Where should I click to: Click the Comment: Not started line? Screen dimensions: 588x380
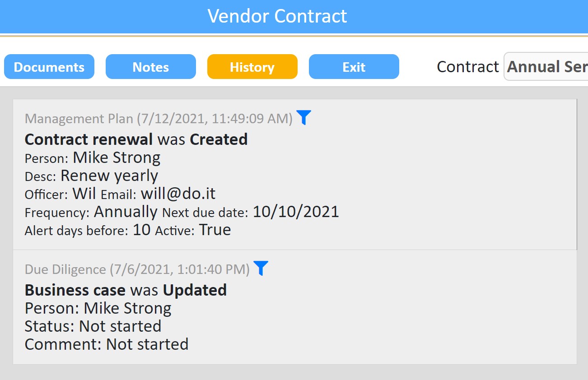[107, 344]
